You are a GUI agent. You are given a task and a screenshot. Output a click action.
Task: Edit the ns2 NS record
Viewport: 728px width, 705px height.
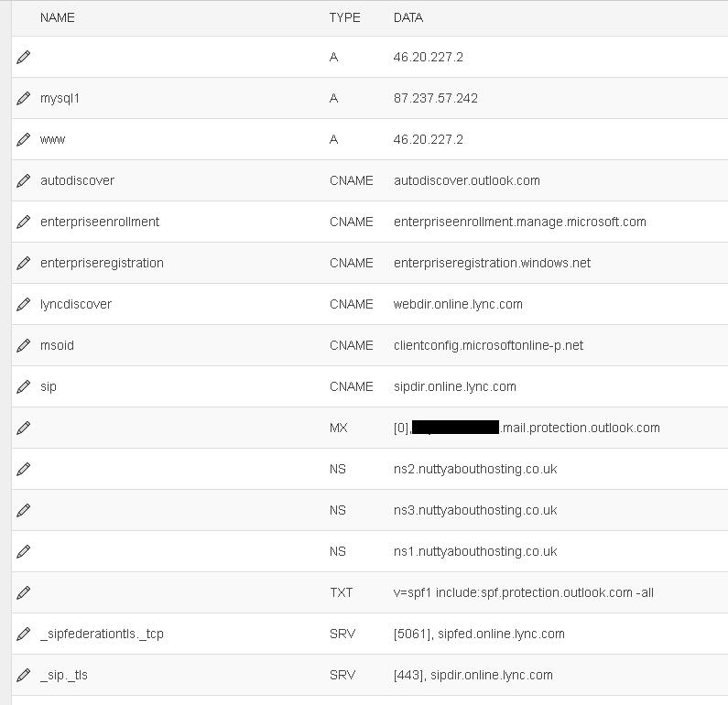point(23,469)
